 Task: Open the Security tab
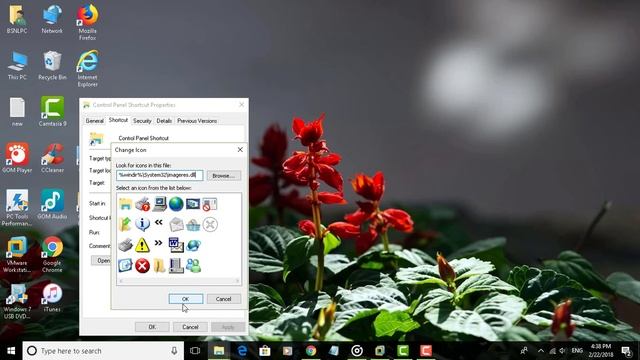[x=142, y=121]
